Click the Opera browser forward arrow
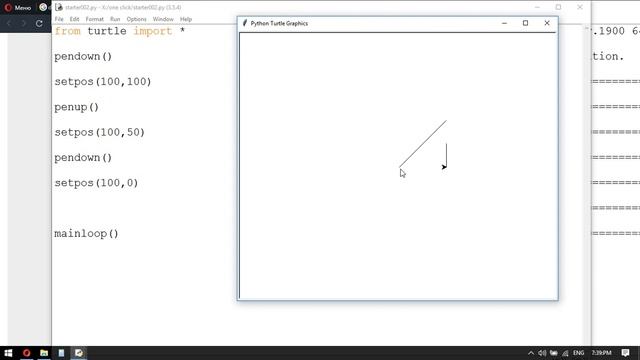The width and height of the screenshot is (640, 360). [24, 24]
